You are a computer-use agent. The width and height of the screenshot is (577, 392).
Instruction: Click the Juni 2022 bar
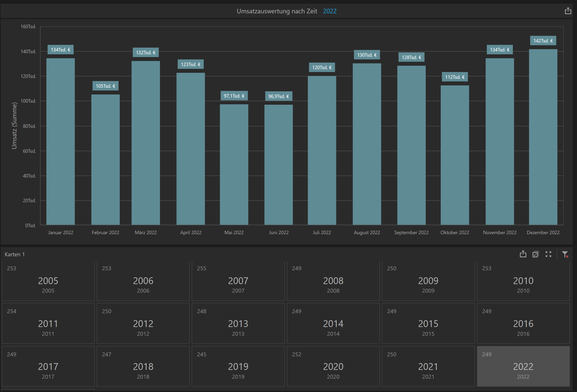tap(279, 165)
